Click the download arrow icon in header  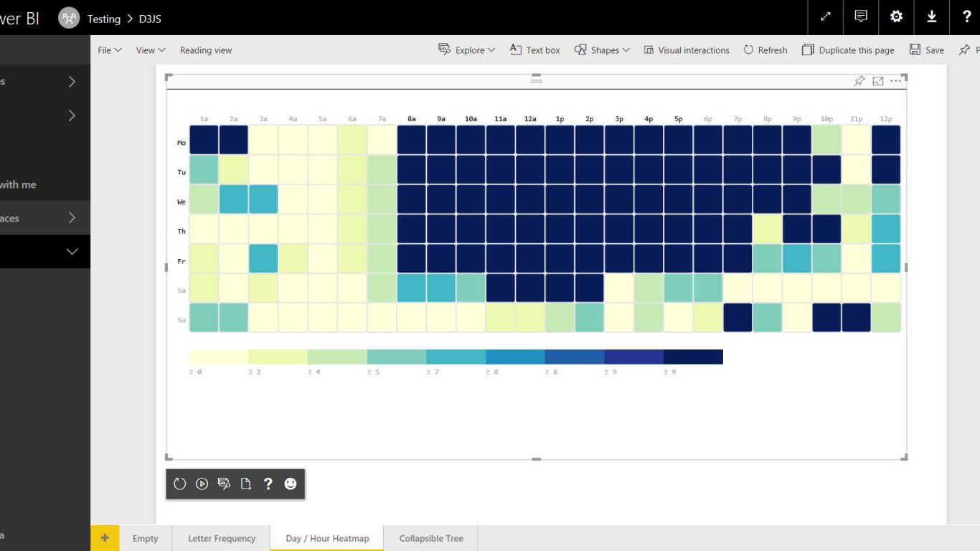(x=931, y=17)
